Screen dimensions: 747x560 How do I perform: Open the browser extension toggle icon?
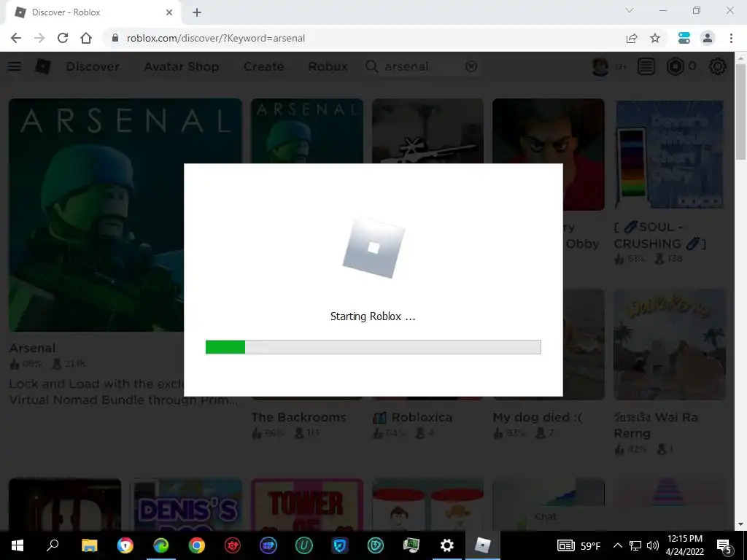tap(684, 38)
